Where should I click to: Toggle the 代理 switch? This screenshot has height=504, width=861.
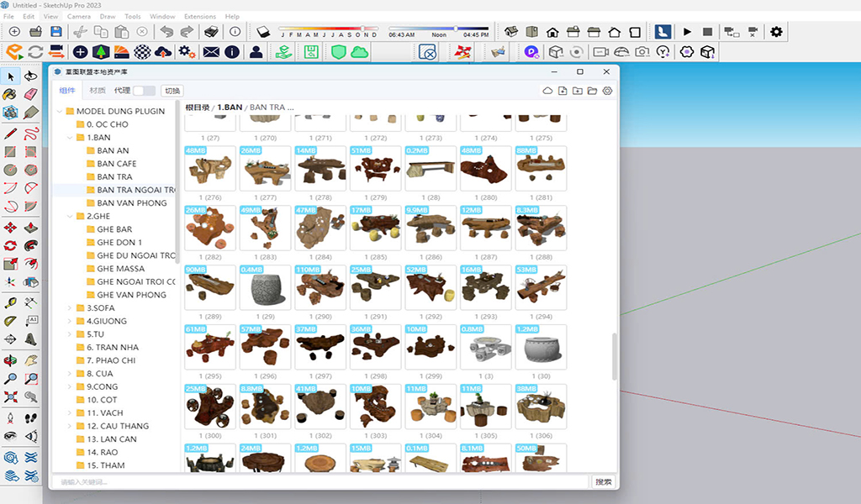coord(144,91)
